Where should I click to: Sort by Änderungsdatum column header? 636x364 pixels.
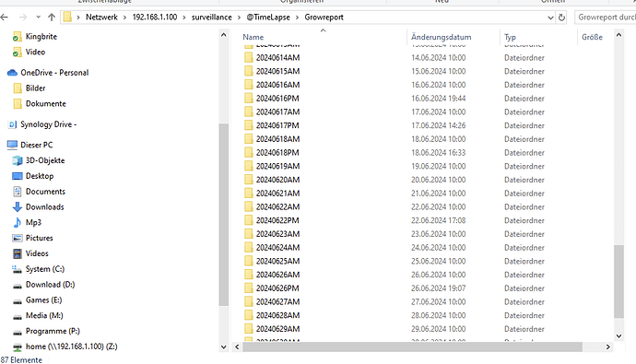(x=442, y=37)
